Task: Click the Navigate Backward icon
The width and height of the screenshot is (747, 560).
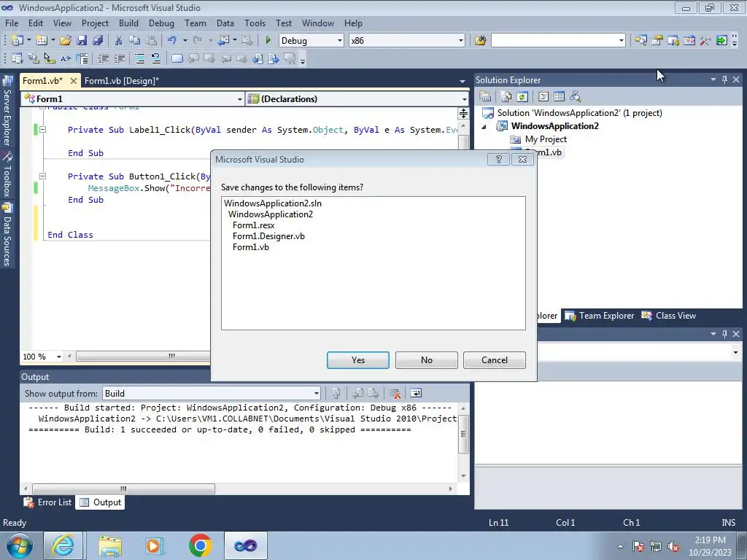Action: (223, 41)
